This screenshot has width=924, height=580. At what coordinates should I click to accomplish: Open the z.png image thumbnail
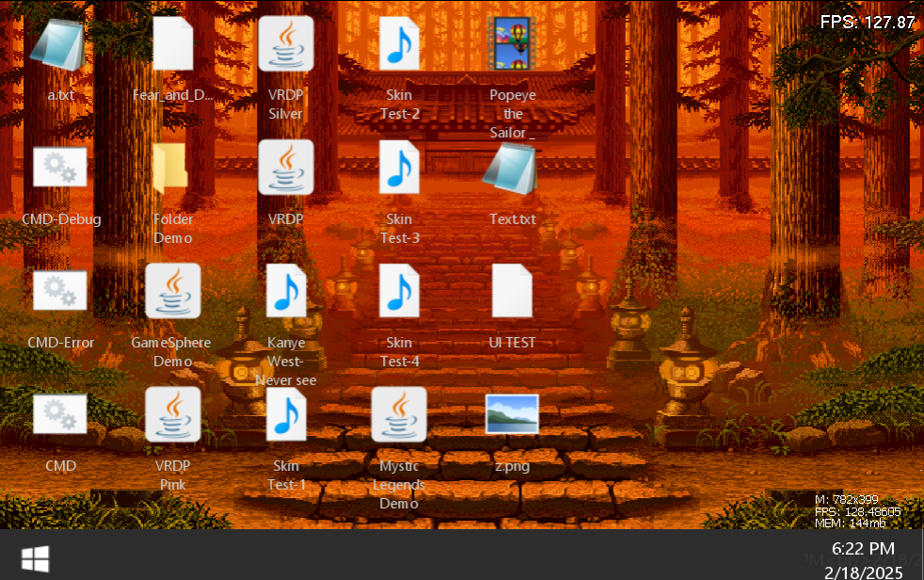(x=512, y=414)
